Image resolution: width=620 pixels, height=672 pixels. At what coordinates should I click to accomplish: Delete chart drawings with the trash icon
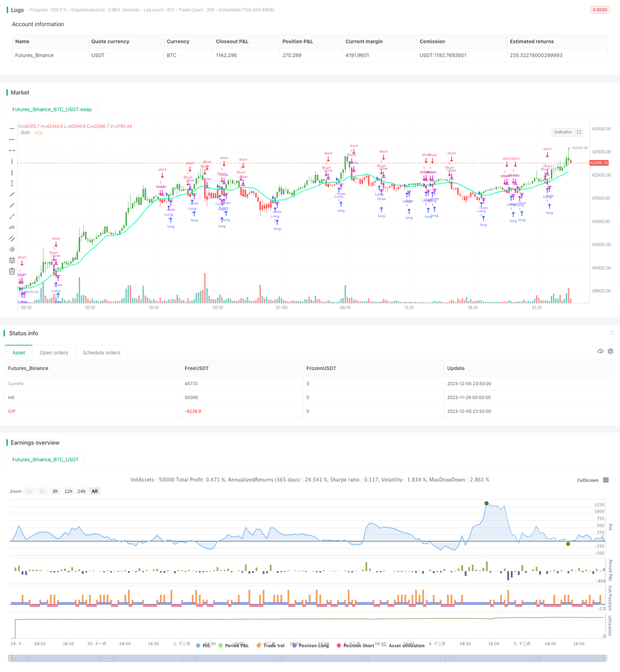click(12, 271)
